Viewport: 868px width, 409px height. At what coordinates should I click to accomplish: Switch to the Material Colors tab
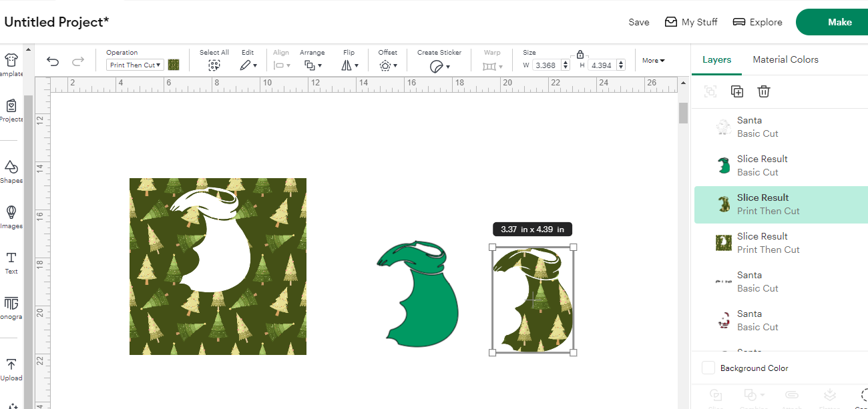tap(785, 59)
